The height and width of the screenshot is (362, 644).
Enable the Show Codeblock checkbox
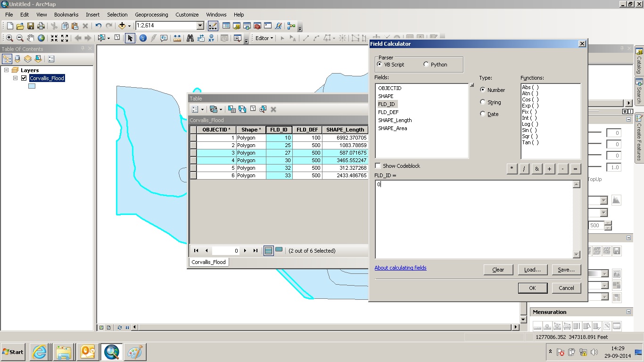pyautogui.click(x=378, y=166)
